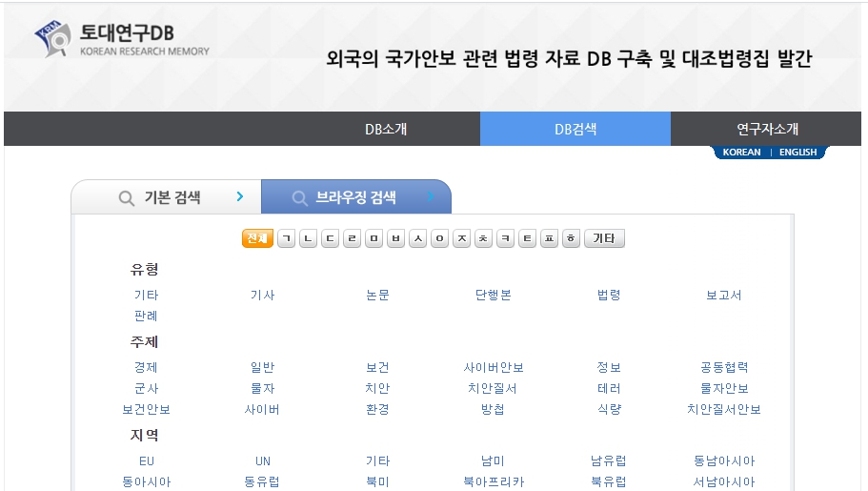The width and height of the screenshot is (868, 491).
Task: Select the ㄱ consonant filter button
Action: click(286, 239)
